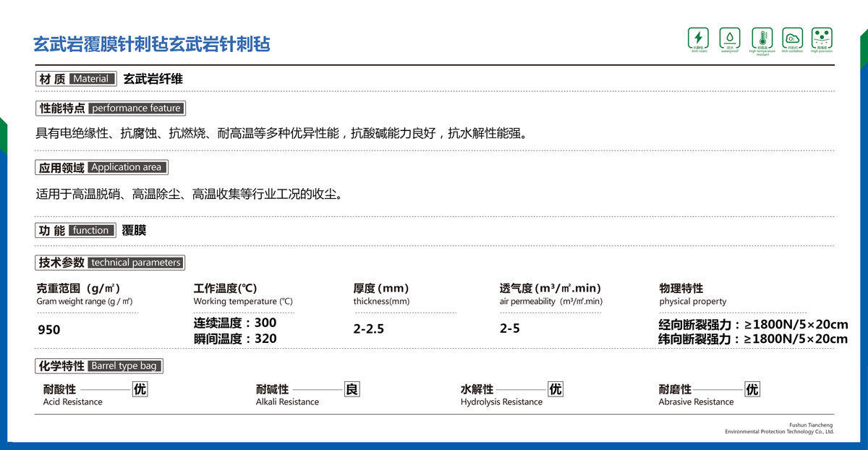The height and width of the screenshot is (450, 868).
Task: Click the technical parameters section label
Action: coord(110,263)
